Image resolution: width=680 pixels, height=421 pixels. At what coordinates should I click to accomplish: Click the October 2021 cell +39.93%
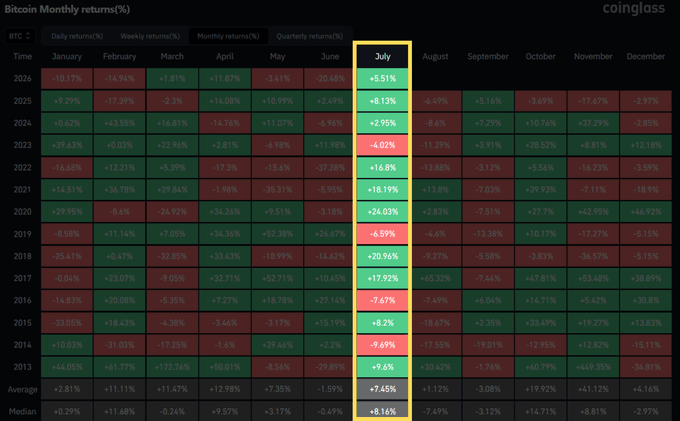pos(540,189)
